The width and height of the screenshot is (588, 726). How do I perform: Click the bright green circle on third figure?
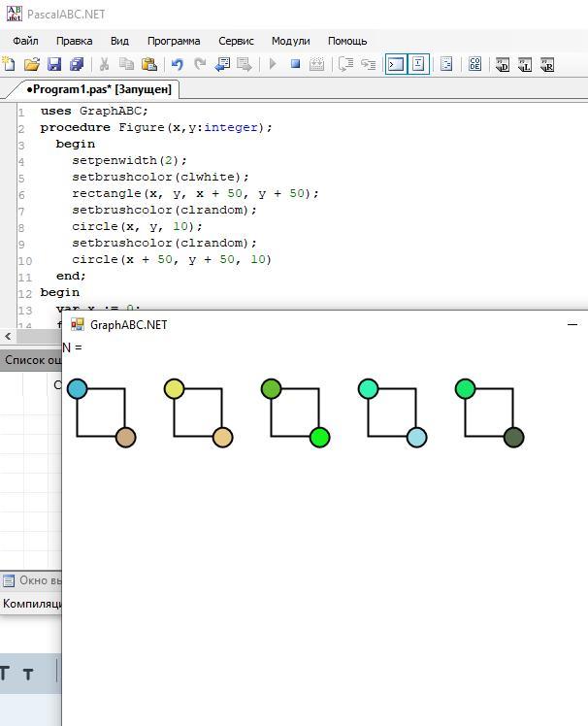pos(319,438)
